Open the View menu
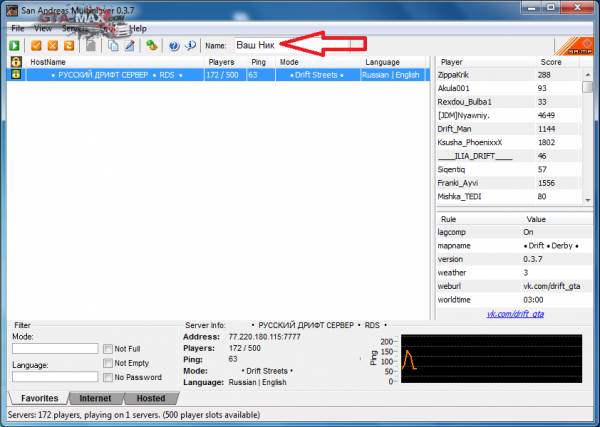 [42, 28]
